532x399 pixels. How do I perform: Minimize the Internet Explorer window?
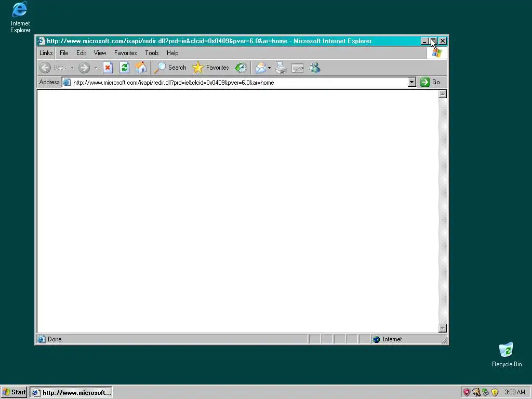click(x=424, y=41)
